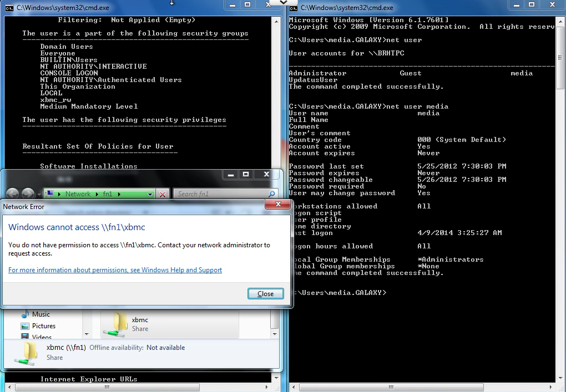
Task: Click 'Windows cannot access \\fn1\xbmc' heading
Action: [77, 227]
